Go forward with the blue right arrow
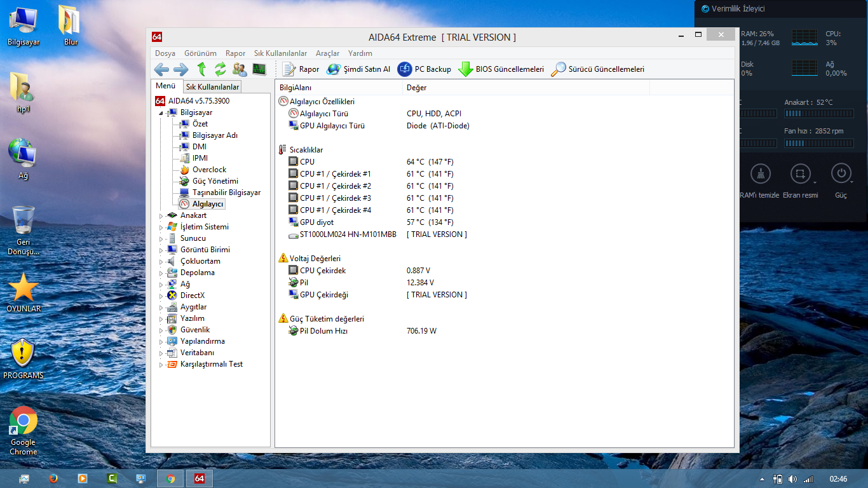 pos(180,69)
